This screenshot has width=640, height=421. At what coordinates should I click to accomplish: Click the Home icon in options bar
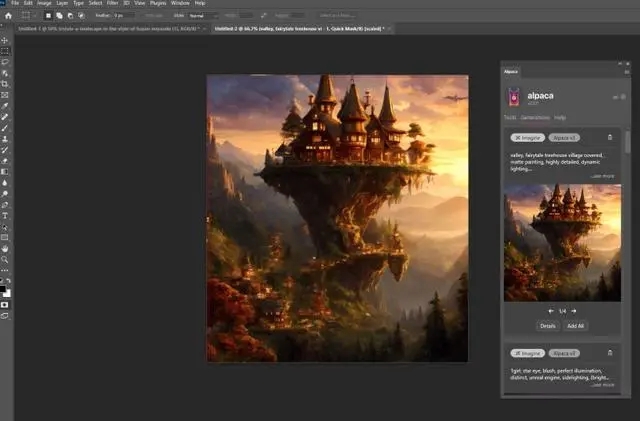tap(8, 16)
